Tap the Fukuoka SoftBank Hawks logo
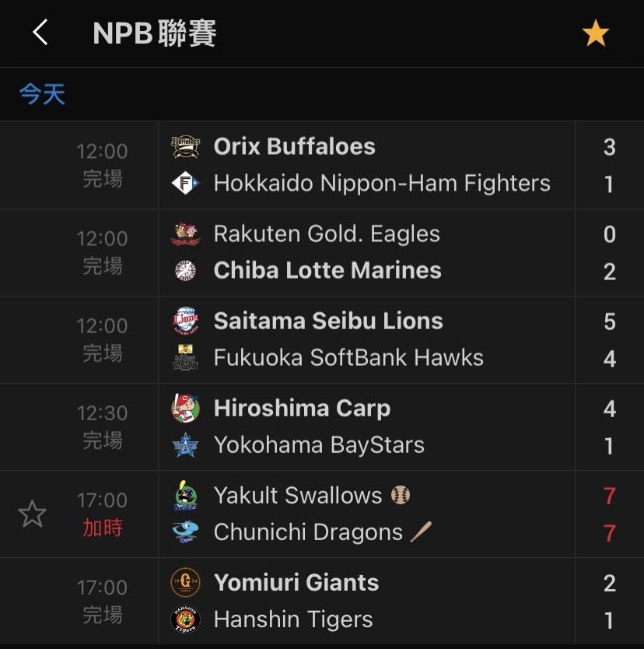644x649 pixels. click(185, 357)
